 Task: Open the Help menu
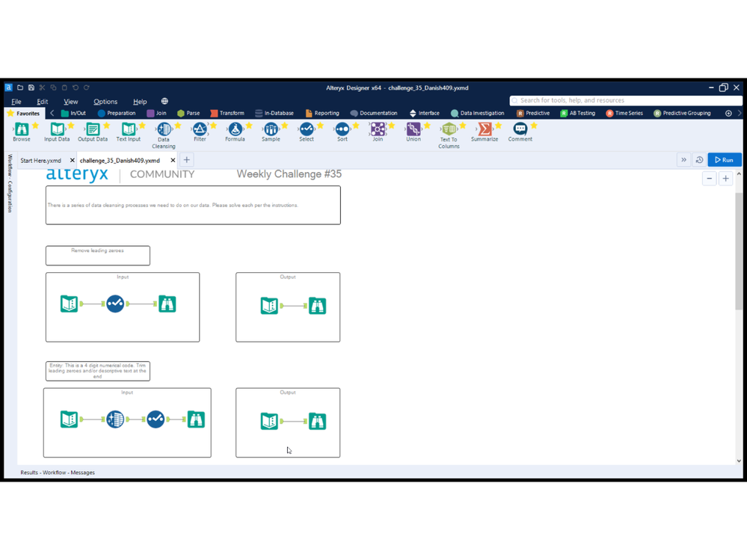click(140, 102)
